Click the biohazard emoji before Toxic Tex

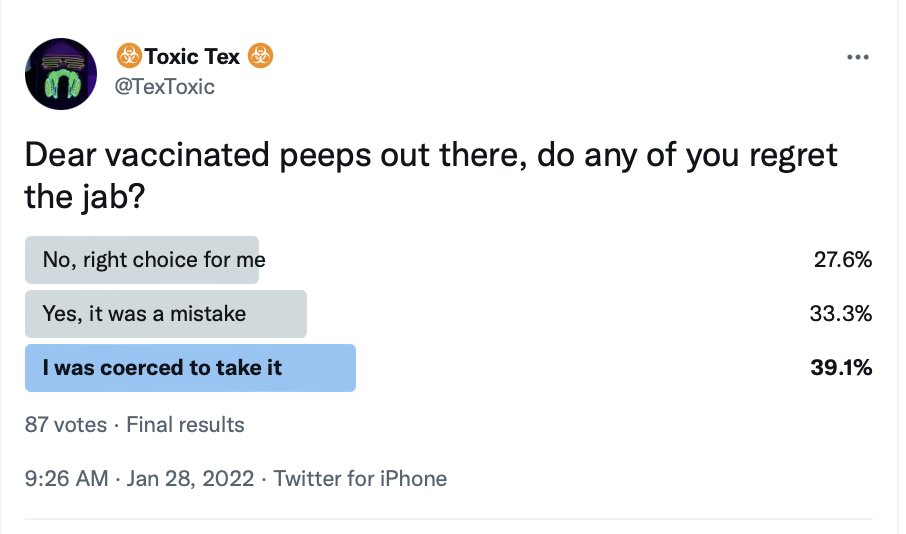click(129, 56)
